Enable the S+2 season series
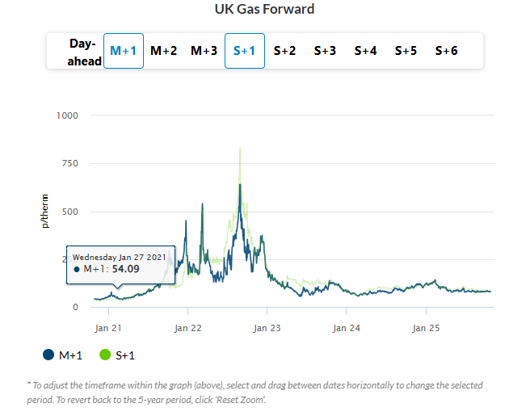The width and height of the screenshot is (509, 420). tap(284, 51)
